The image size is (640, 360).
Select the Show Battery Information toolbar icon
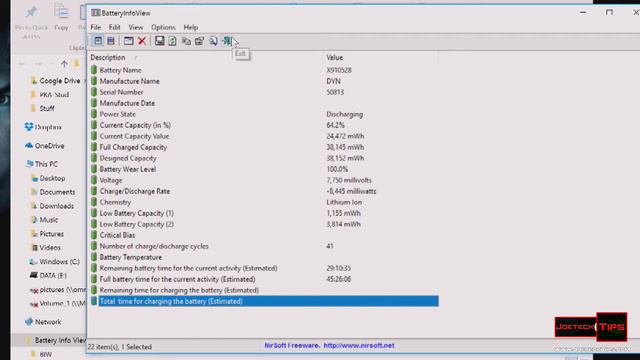[x=98, y=40]
